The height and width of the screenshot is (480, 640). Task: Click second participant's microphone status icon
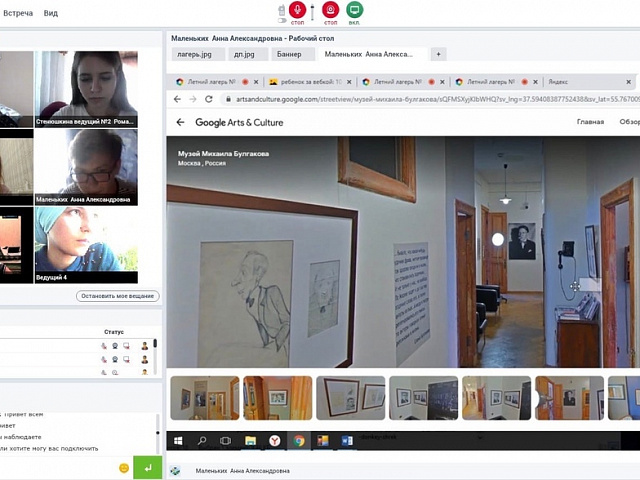tap(104, 360)
